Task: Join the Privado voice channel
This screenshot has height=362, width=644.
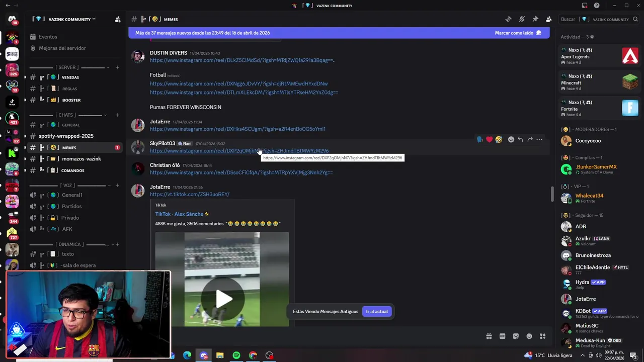Action: tap(75, 218)
